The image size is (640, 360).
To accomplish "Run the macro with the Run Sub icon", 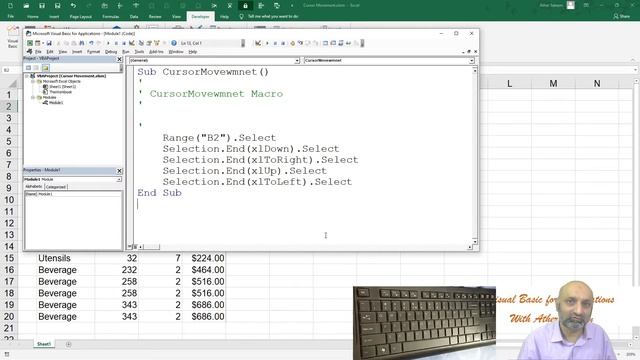I will point(108,43).
